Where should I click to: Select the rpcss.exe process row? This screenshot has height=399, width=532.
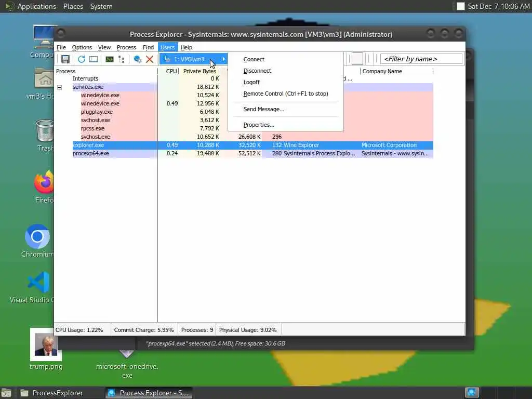click(244, 129)
